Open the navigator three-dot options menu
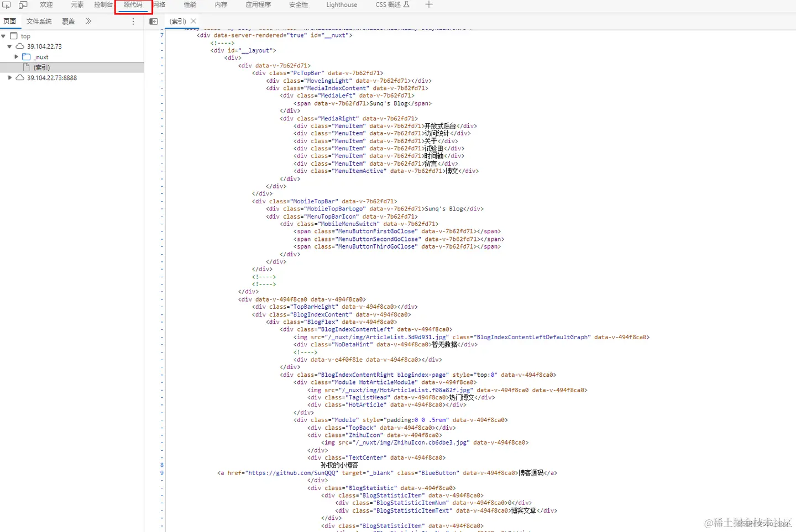The height and width of the screenshot is (532, 796). click(x=133, y=22)
